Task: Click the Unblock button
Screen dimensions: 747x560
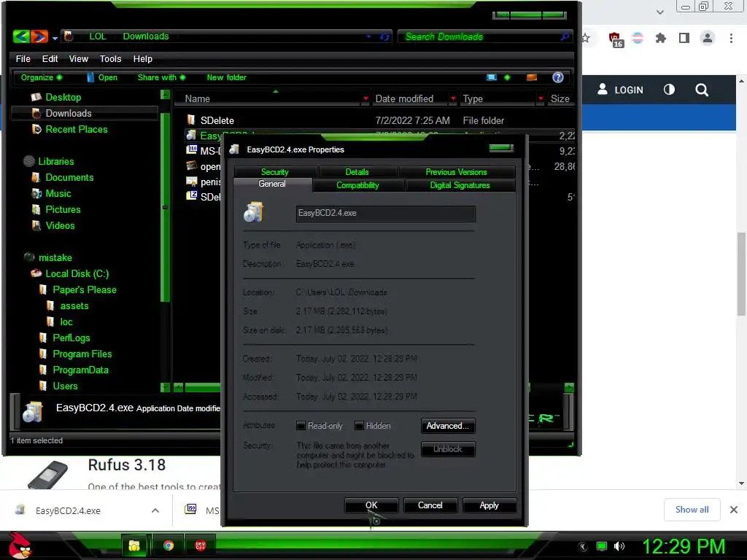Action: (448, 449)
